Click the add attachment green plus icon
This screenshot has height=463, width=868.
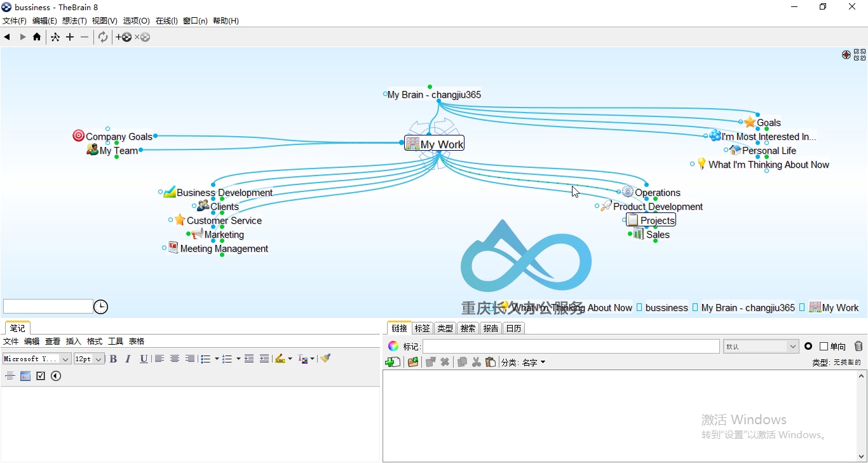point(393,362)
